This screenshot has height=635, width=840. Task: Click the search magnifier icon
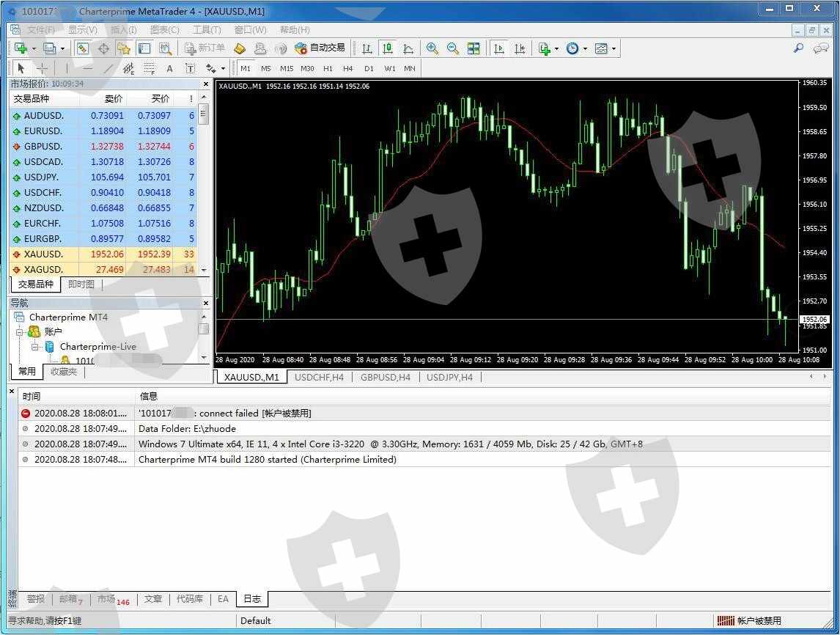798,48
